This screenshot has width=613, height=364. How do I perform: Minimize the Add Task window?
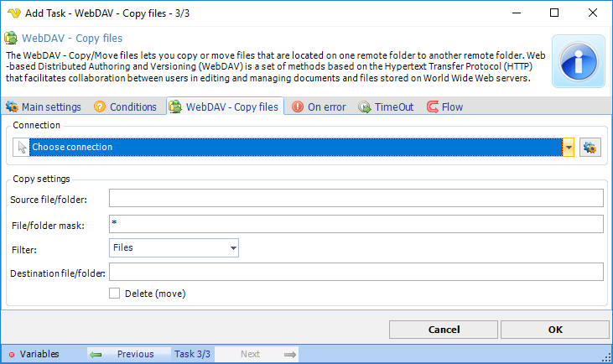tap(517, 13)
